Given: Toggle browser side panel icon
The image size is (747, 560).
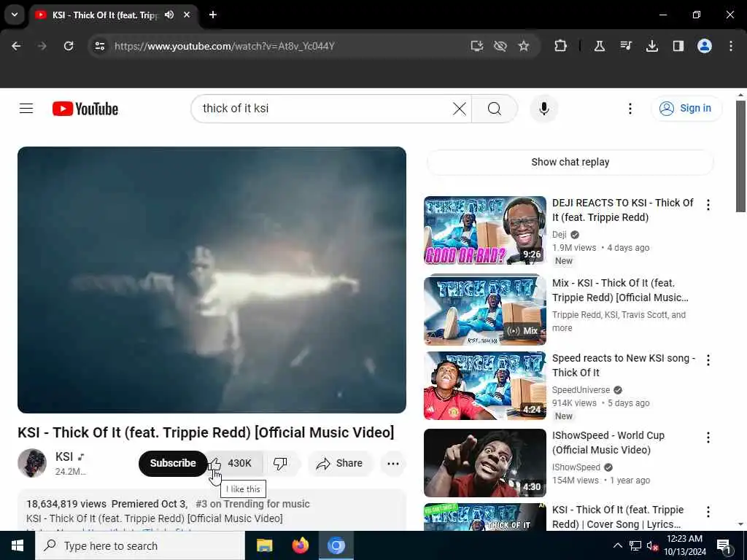Looking at the screenshot, I should tap(678, 46).
